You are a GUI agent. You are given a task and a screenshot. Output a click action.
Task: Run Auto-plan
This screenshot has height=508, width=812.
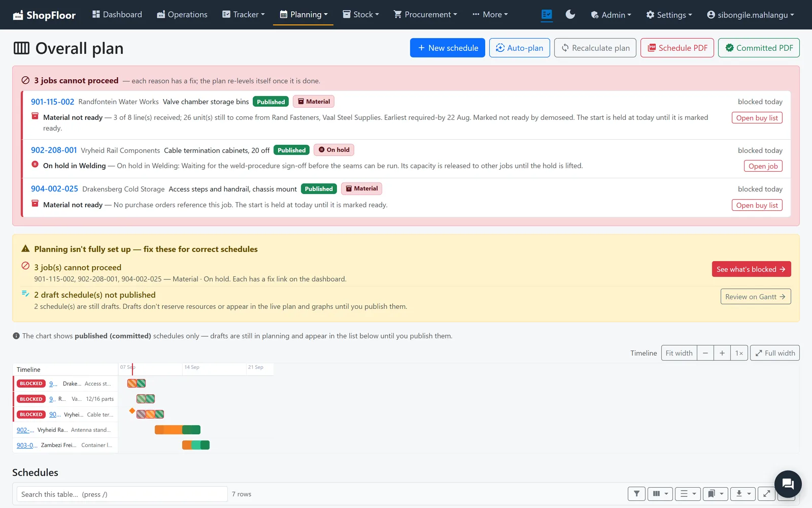[519, 48]
